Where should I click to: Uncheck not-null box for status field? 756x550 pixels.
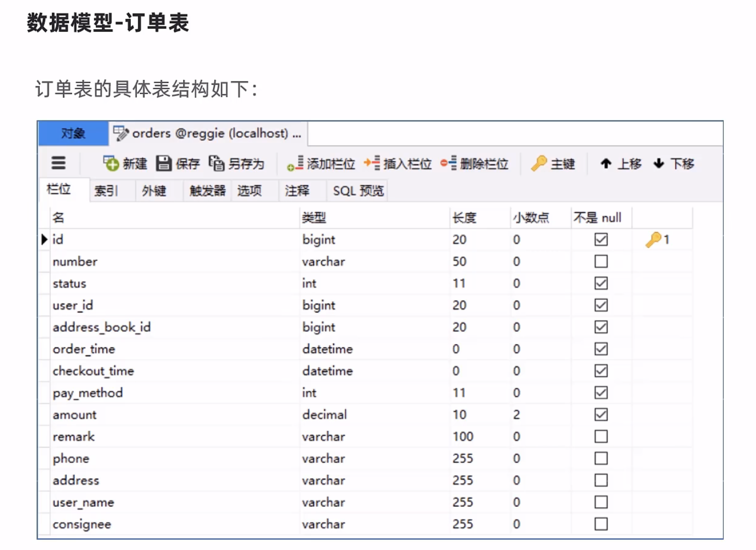click(x=601, y=284)
